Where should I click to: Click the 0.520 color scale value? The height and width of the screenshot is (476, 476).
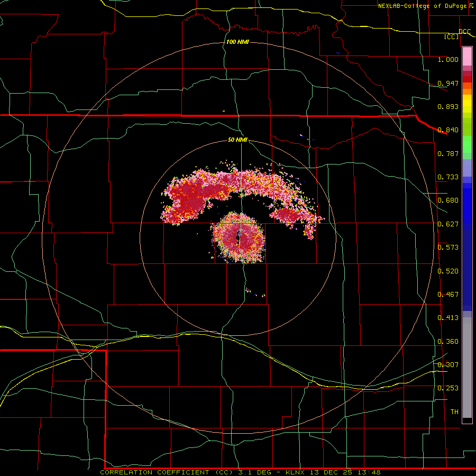[448, 271]
